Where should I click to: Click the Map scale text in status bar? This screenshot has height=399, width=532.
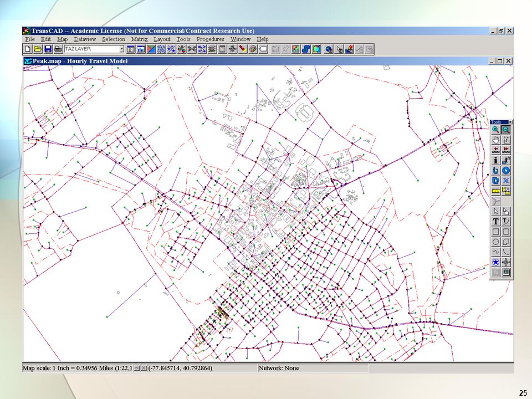[x=78, y=368]
